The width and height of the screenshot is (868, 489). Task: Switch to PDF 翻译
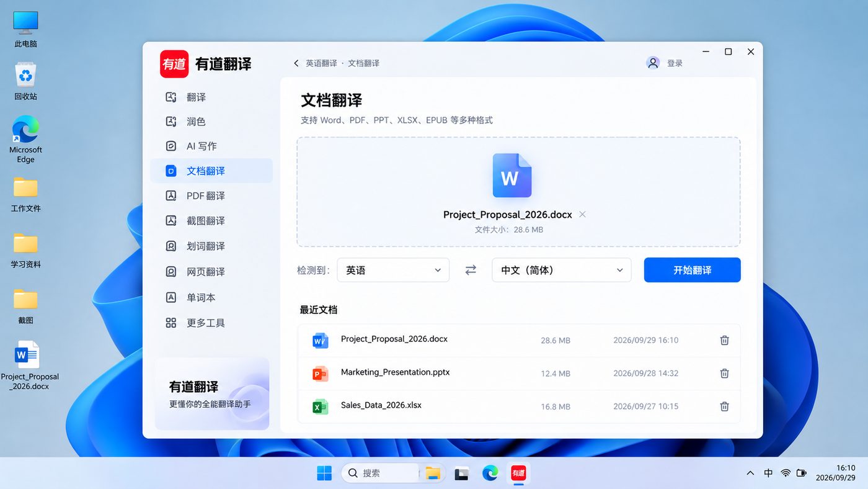click(x=211, y=196)
